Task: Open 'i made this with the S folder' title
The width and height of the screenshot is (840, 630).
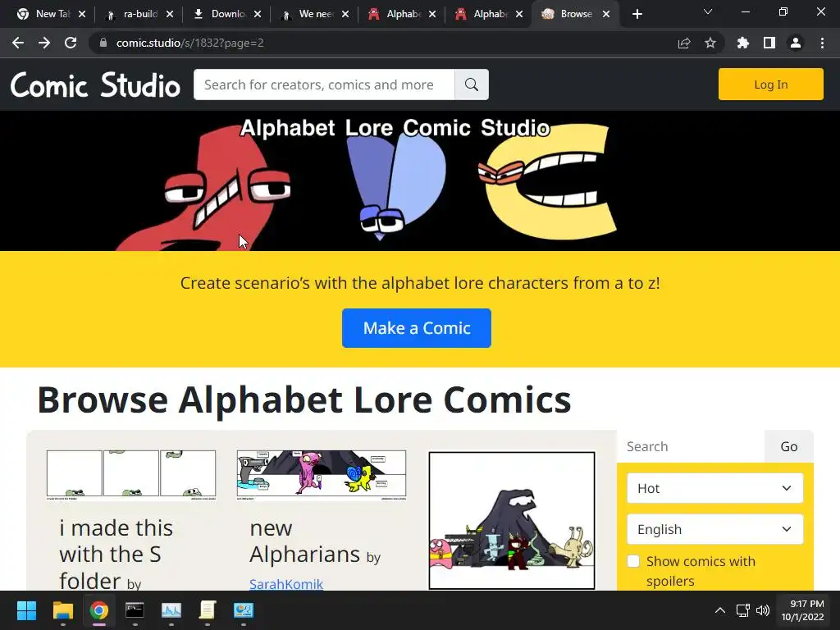Action: [x=116, y=555]
